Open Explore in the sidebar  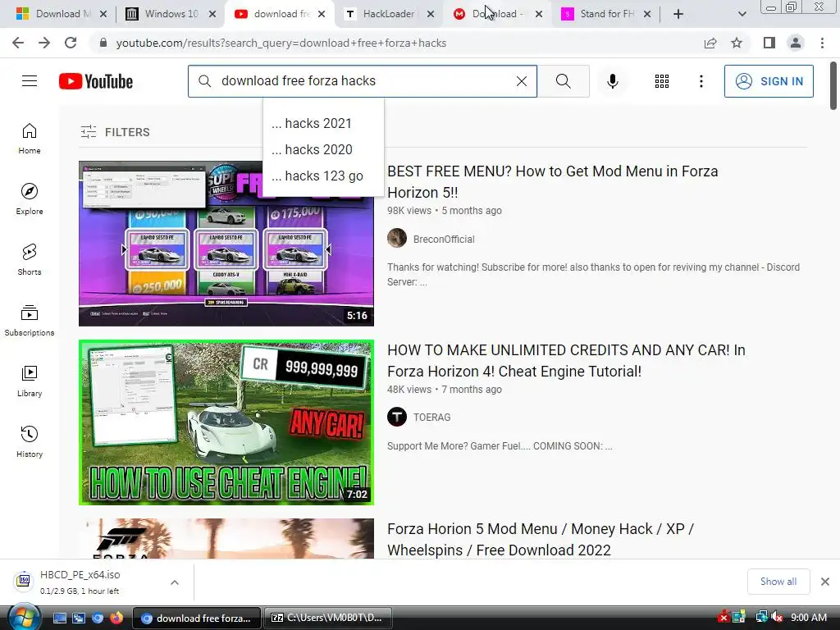30,199
